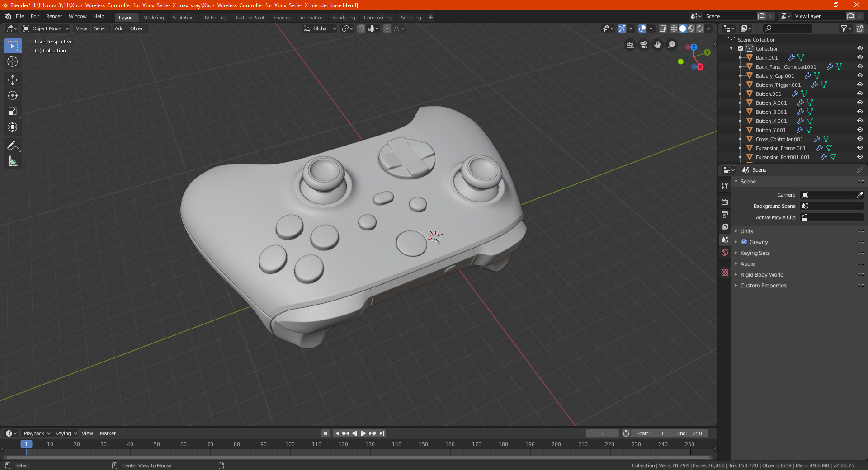Toggle the Gravity checkbox
Screen dimensions: 868x470
click(x=744, y=242)
